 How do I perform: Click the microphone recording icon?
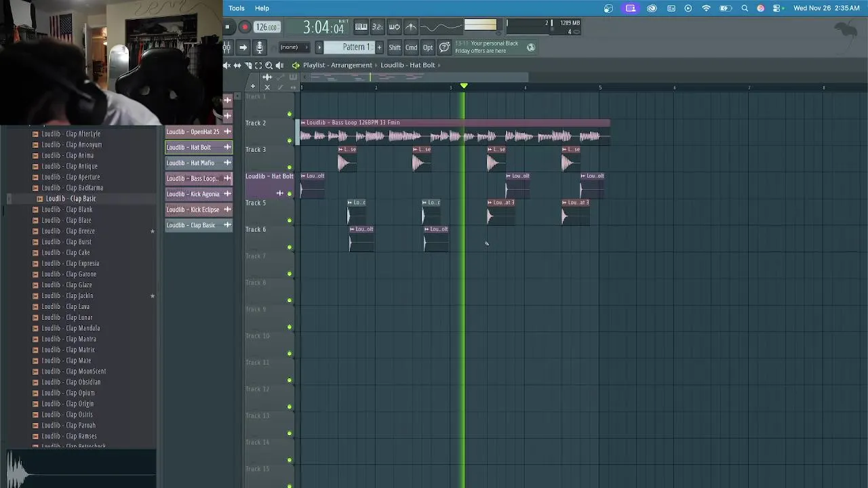(259, 47)
